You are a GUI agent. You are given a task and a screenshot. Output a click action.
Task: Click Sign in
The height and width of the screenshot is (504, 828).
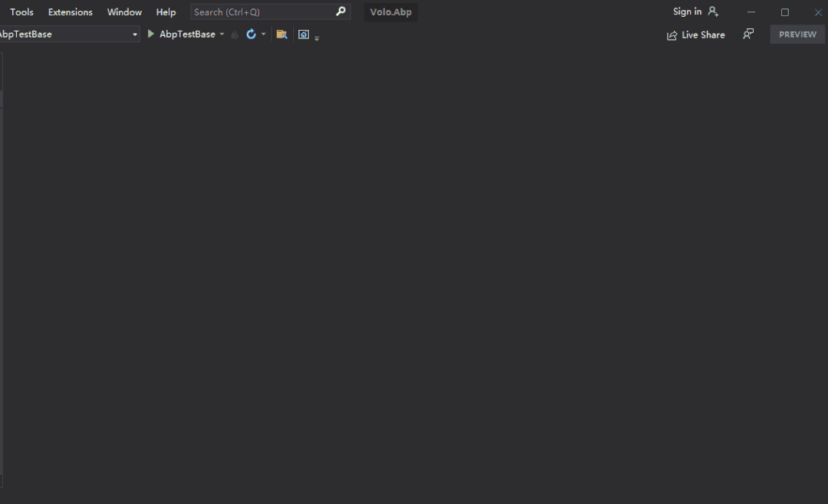[x=687, y=11]
